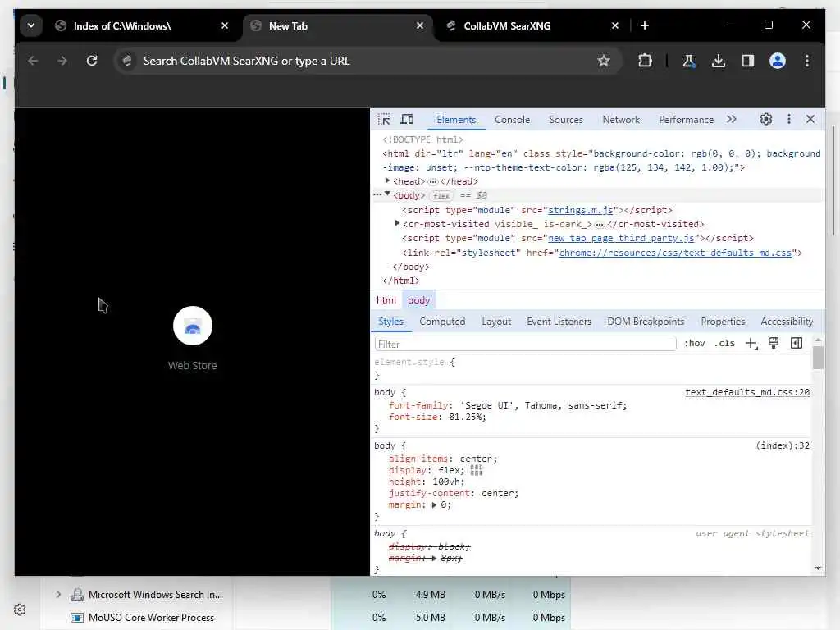Select the Styles sidebar tab
The width and height of the screenshot is (840, 630).
click(x=390, y=322)
